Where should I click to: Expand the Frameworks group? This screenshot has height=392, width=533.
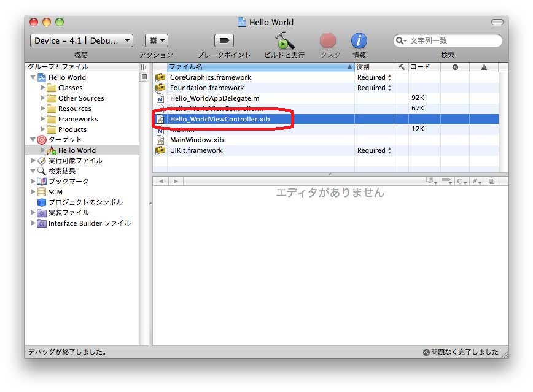(42, 119)
